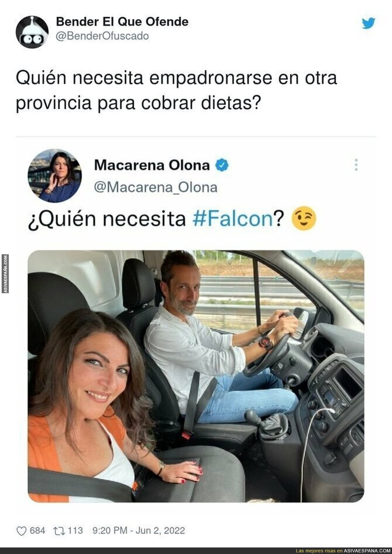The width and height of the screenshot is (392, 554).
Task: Click the 684 likes count
Action: pos(37,530)
